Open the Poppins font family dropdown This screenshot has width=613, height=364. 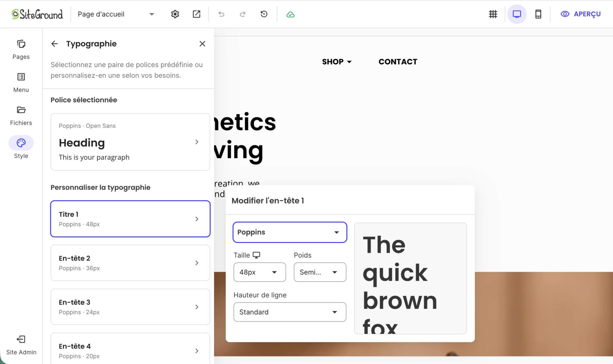click(290, 232)
